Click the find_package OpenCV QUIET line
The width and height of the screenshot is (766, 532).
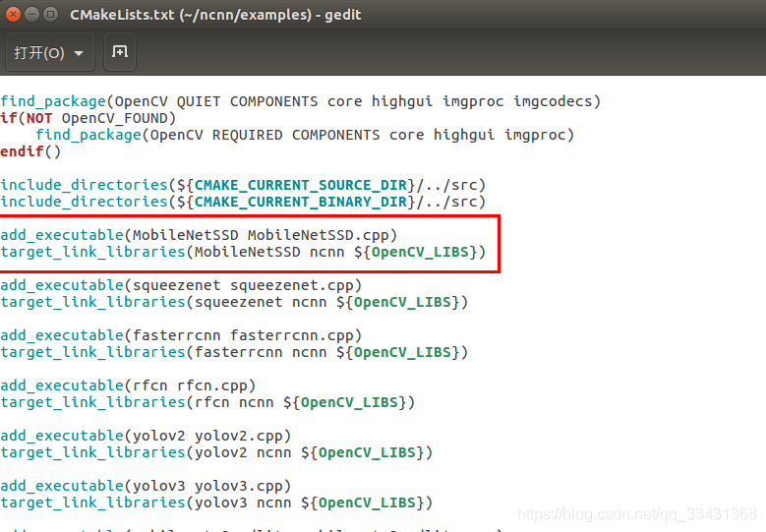[x=301, y=101]
